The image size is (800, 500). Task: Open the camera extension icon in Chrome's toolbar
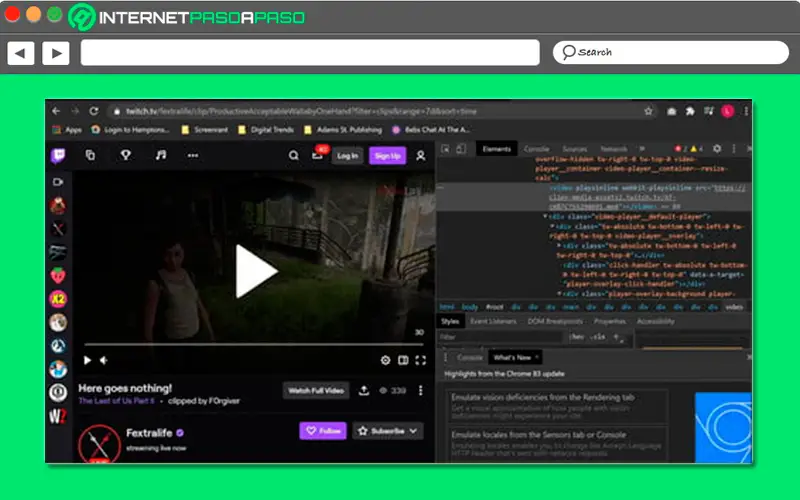click(x=671, y=111)
